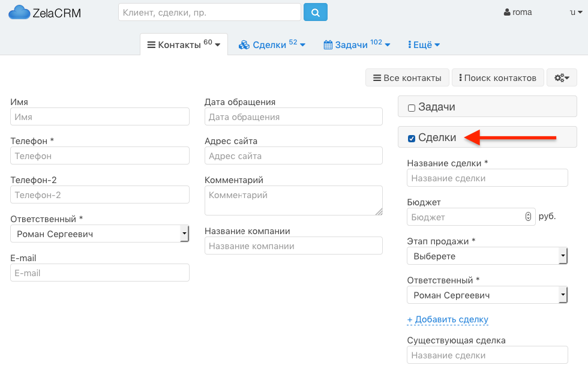Uncheck the Сделки checkbox
Viewport: 588px width, 383px height.
pos(412,139)
